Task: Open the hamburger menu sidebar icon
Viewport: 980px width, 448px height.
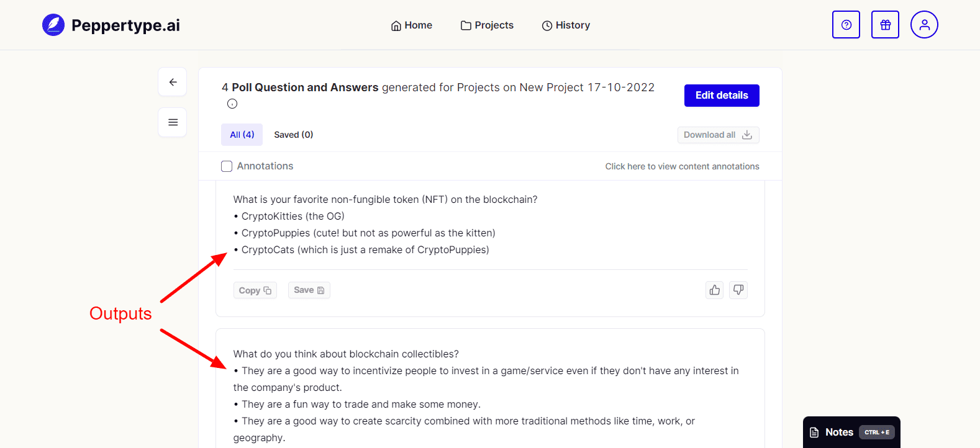Action: click(173, 122)
